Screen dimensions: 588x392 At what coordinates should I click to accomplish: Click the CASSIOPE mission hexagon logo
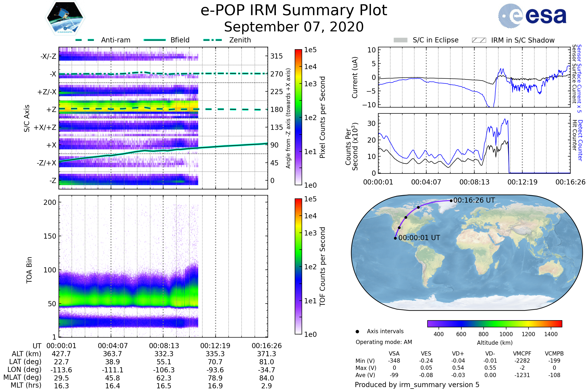pos(65,18)
